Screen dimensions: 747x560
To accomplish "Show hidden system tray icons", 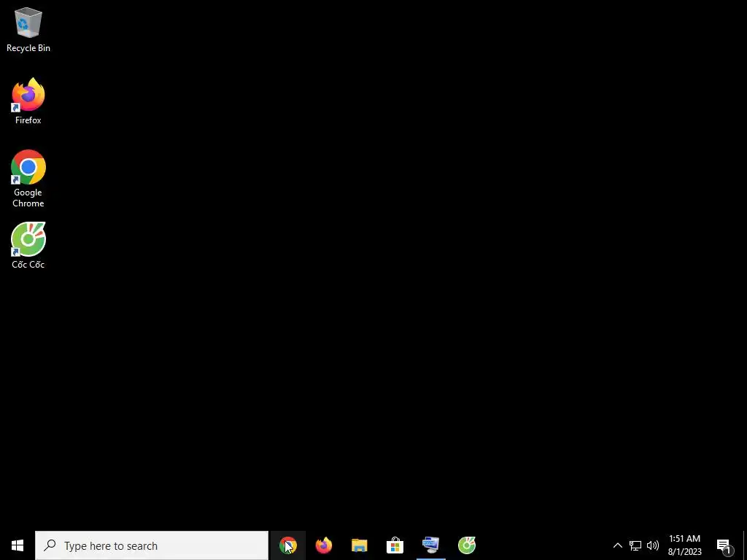I will pos(617,545).
